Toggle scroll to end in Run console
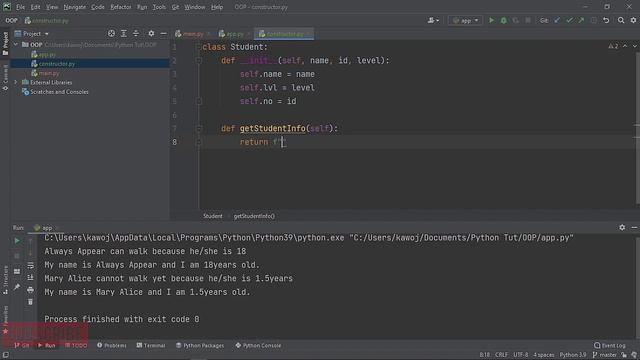The image size is (640, 360). click(x=31, y=278)
